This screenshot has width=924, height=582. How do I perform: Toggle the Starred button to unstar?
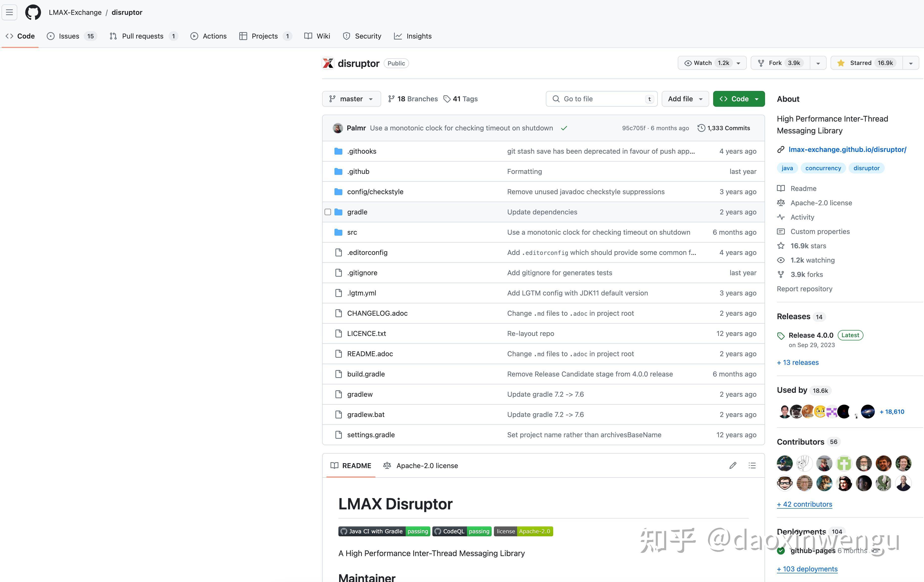(x=866, y=63)
